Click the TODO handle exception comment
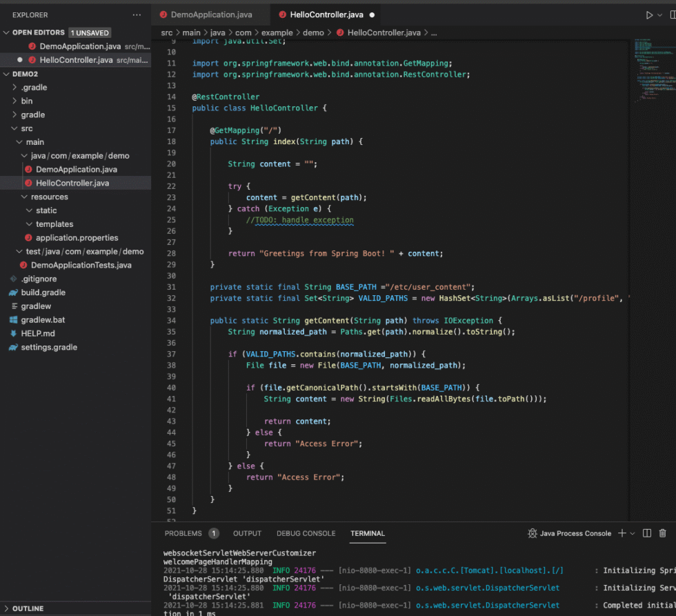676x616 pixels. point(299,220)
